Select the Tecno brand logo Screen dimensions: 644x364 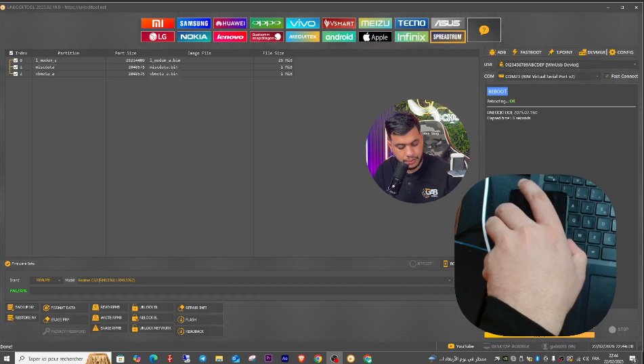[412, 24]
